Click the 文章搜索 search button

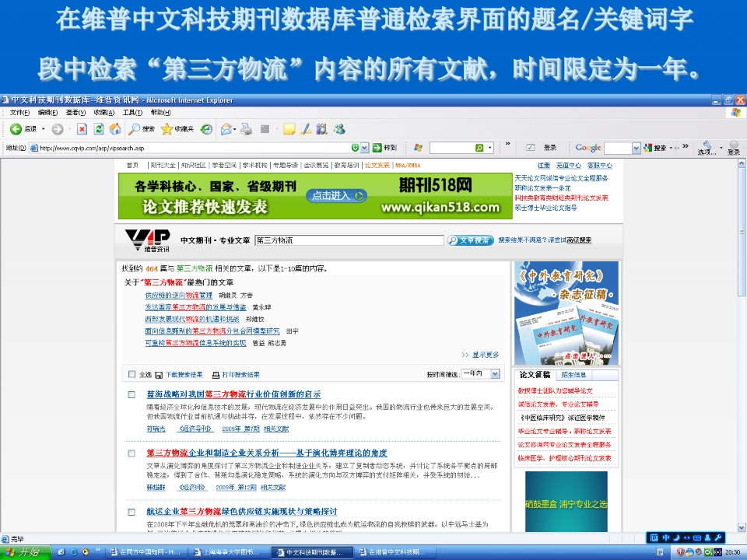point(470,240)
